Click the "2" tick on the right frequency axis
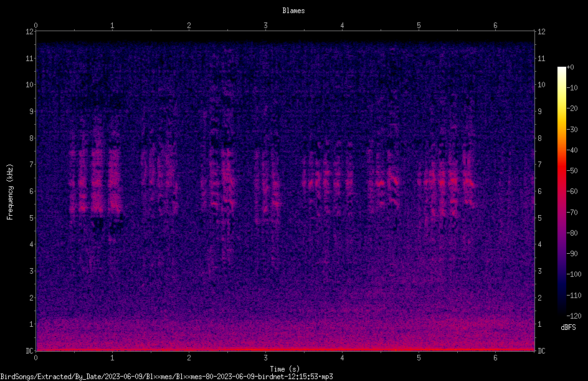This screenshot has width=588, height=381. click(x=539, y=297)
